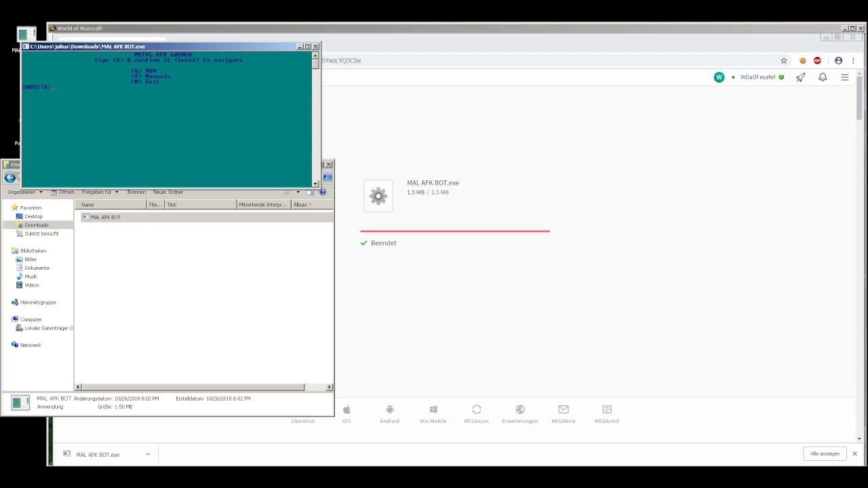Click Brennen in Explorer toolbar

tap(136, 192)
